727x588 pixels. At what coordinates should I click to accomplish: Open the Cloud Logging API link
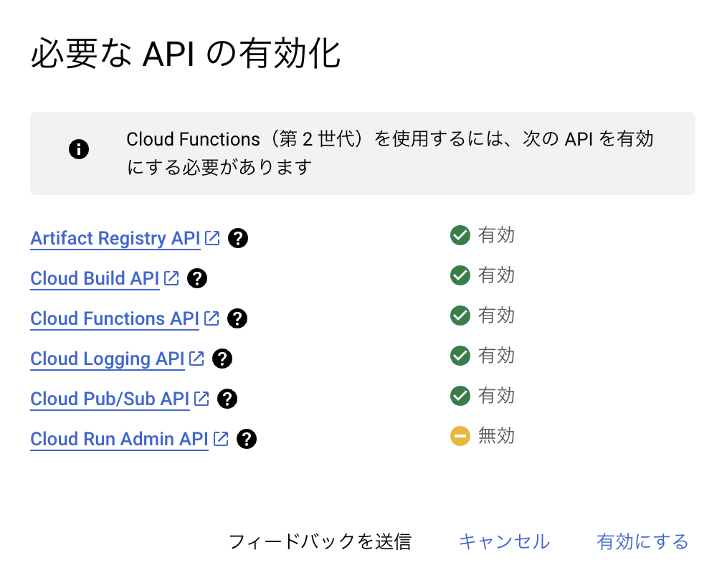coord(107,359)
